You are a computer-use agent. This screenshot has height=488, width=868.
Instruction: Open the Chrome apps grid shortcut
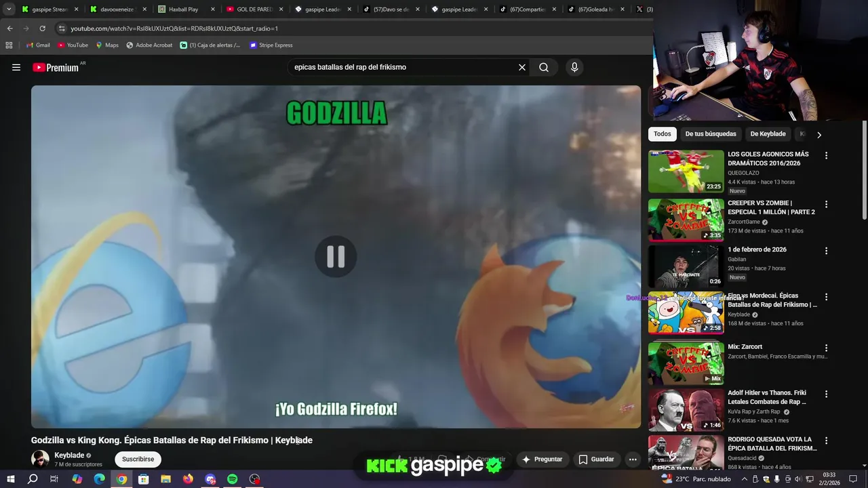pyautogui.click(x=9, y=45)
